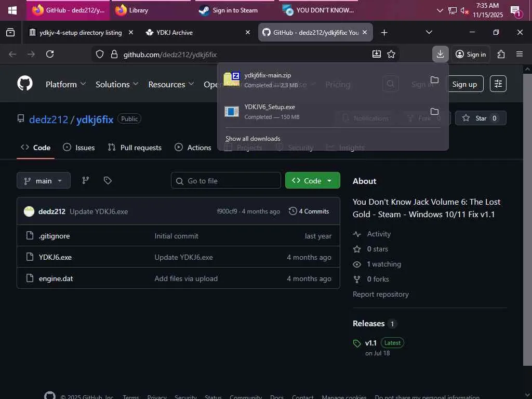Image resolution: width=532 pixels, height=399 pixels.
Task: Open the YOU DON'T KNOW taskbar window
Action: tap(319, 10)
